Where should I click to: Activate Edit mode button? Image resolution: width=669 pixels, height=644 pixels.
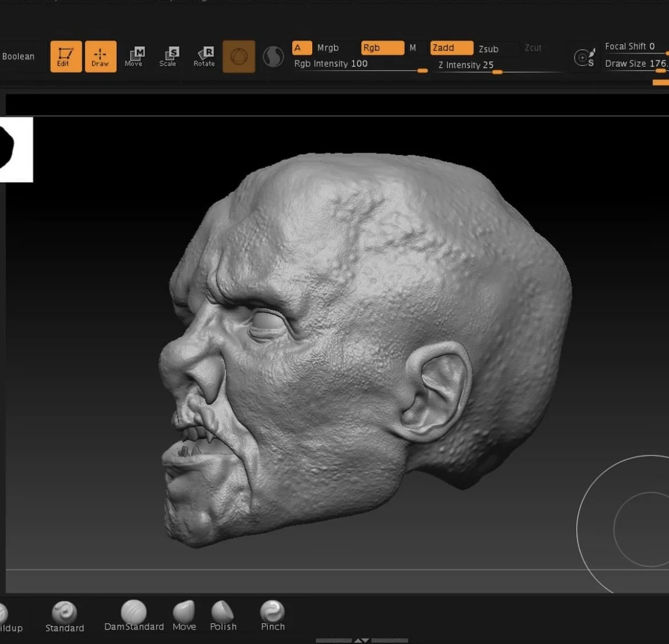[66, 57]
